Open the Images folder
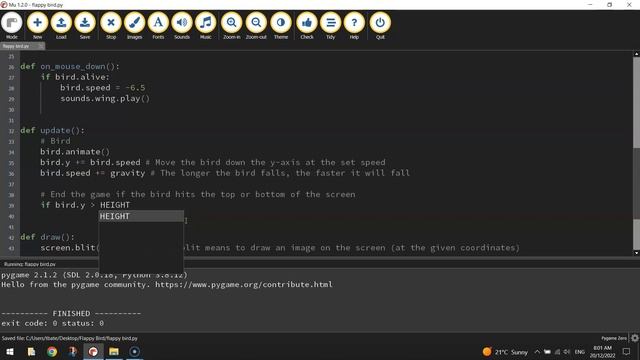640x360 pixels. click(x=134, y=26)
